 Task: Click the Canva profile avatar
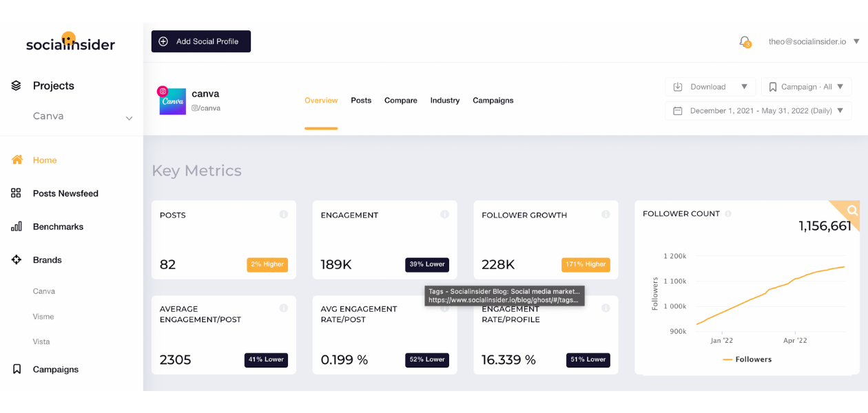pyautogui.click(x=173, y=101)
